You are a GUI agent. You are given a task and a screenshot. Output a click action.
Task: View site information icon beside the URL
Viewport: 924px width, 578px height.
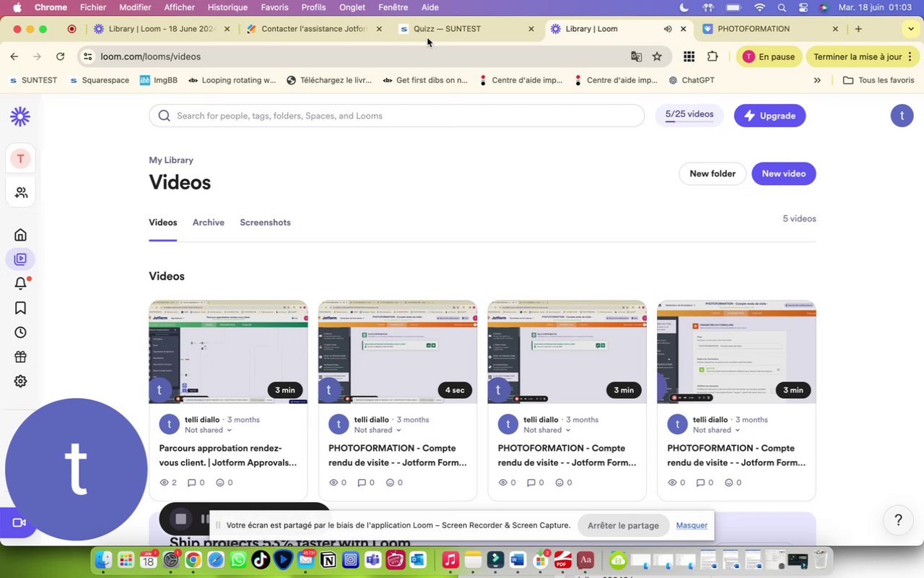pyautogui.click(x=88, y=56)
